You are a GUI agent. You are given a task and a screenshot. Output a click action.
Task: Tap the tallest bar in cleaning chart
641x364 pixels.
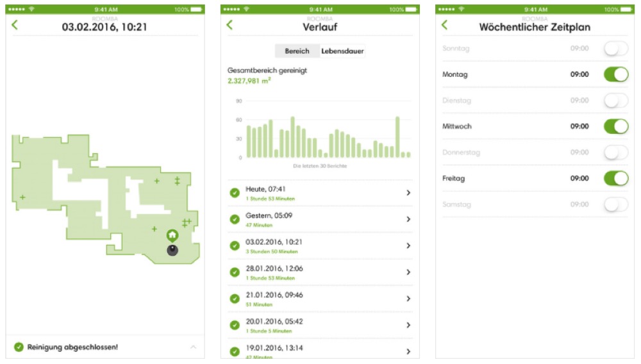click(292, 136)
